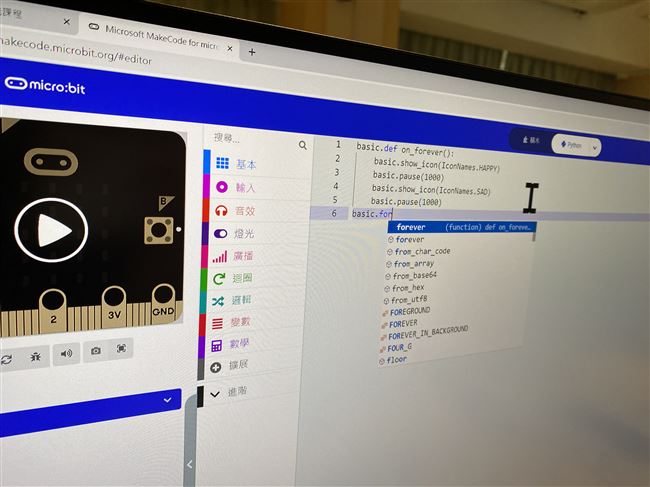Click 'basic.pause(1000)' on line 5

406,201
